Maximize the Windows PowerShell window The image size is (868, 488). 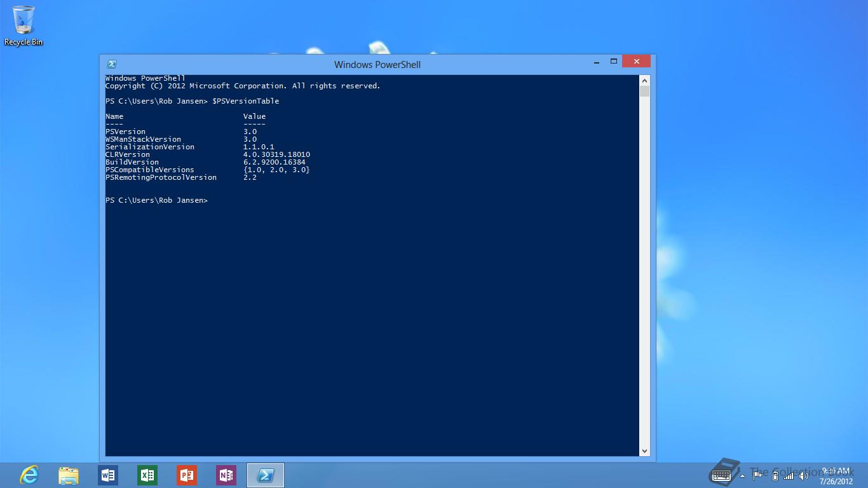(614, 62)
